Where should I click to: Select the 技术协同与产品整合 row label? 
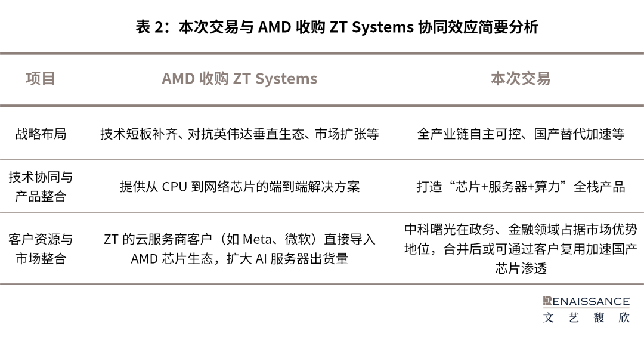[41, 187]
